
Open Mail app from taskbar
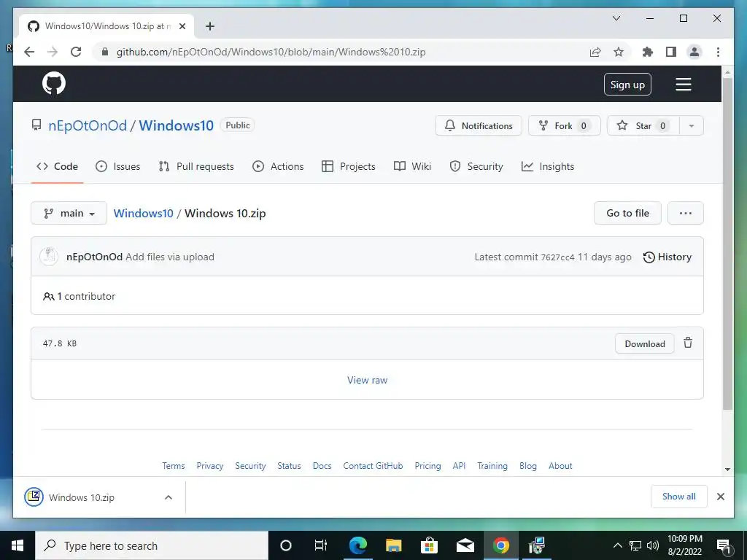tap(465, 545)
